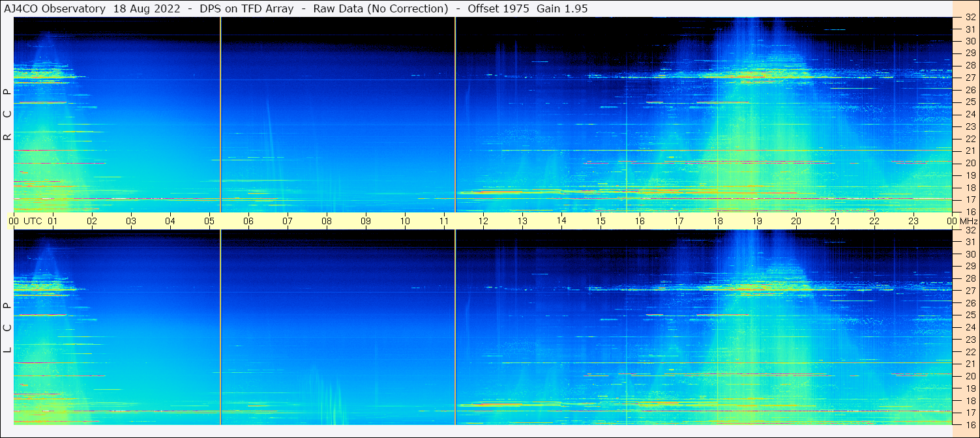980x438 pixels.
Task: Click '26' on the LCP frequency scale
Action: click(x=970, y=302)
